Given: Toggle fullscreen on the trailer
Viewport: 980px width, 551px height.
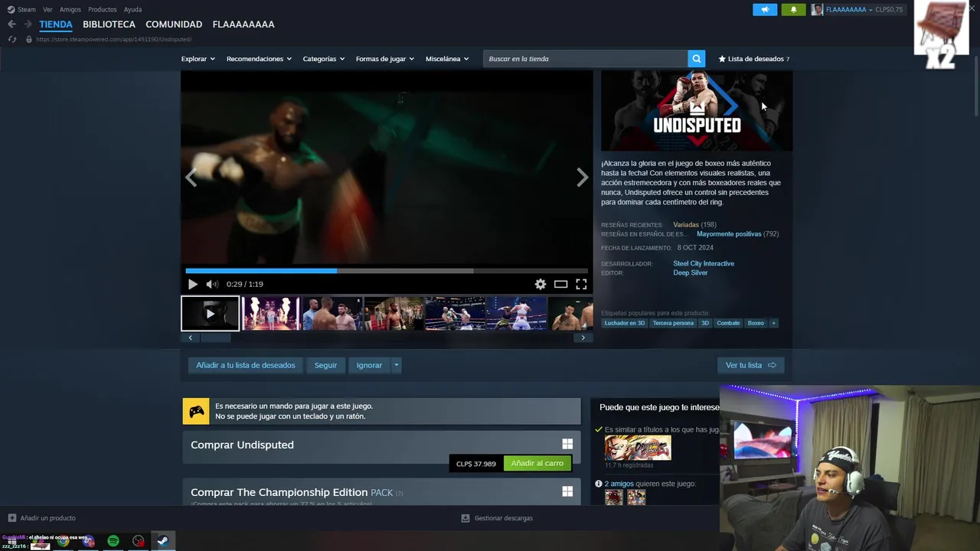Looking at the screenshot, I should (581, 284).
